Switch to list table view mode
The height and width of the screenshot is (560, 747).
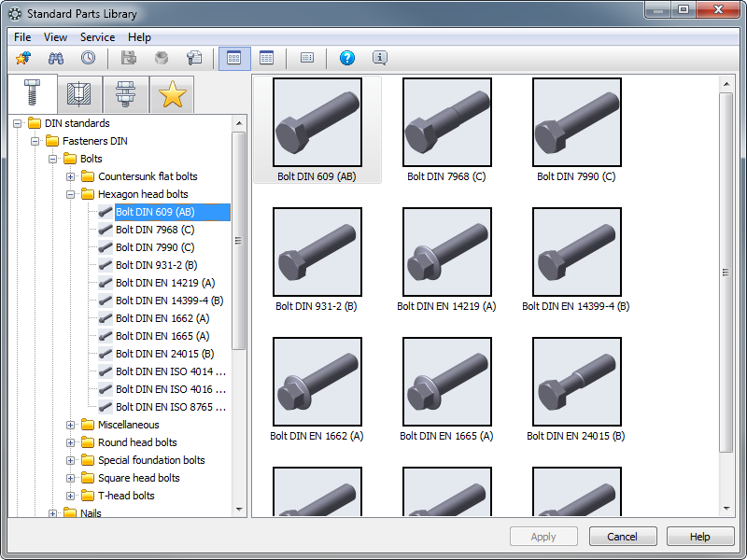coord(267,58)
